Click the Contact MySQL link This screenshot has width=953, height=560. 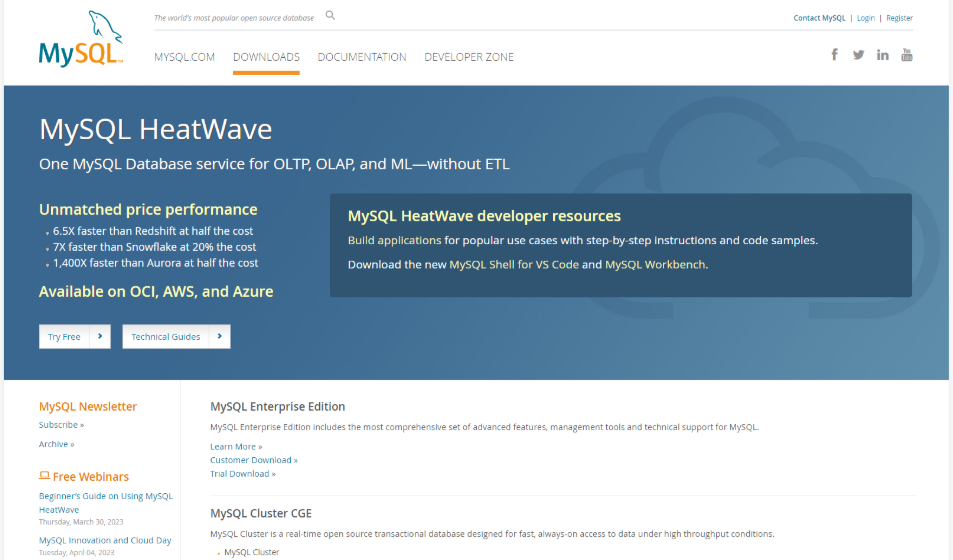tap(819, 18)
